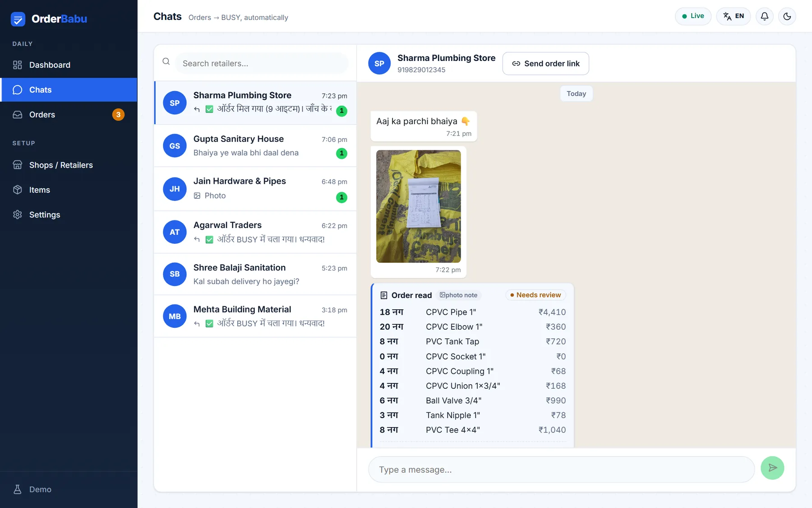Click the 919829012345 phone number

[421, 70]
